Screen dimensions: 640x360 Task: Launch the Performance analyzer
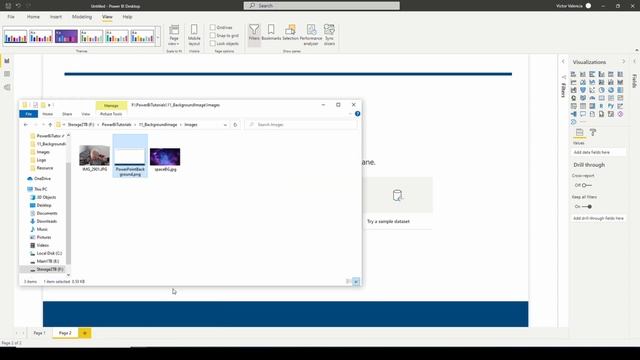(311, 34)
